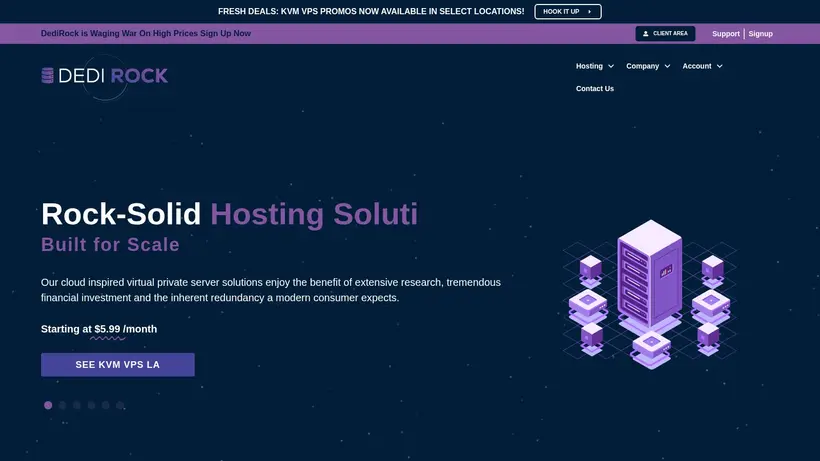The height and width of the screenshot is (461, 820).
Task: Go to Contact Us page
Action: pos(595,88)
